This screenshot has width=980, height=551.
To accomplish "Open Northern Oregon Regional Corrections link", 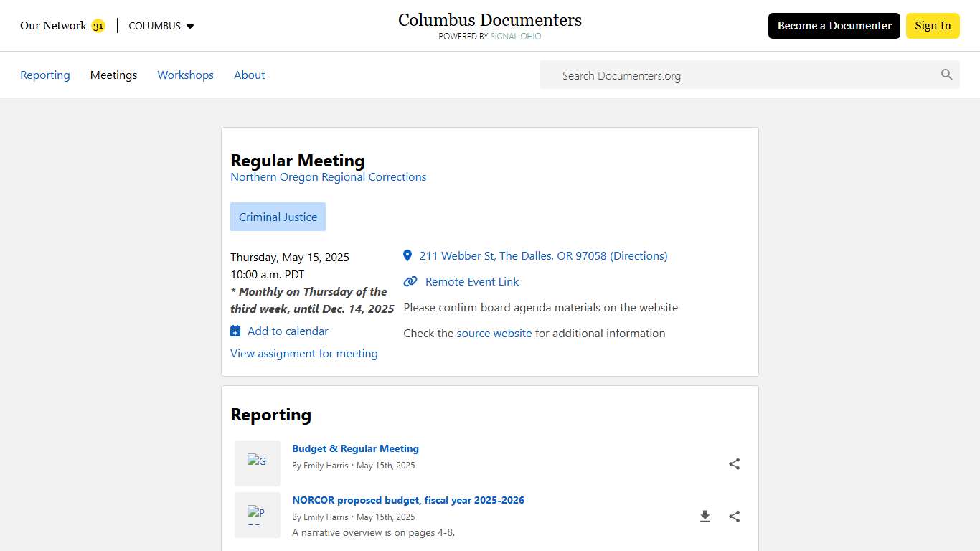I will point(328,177).
